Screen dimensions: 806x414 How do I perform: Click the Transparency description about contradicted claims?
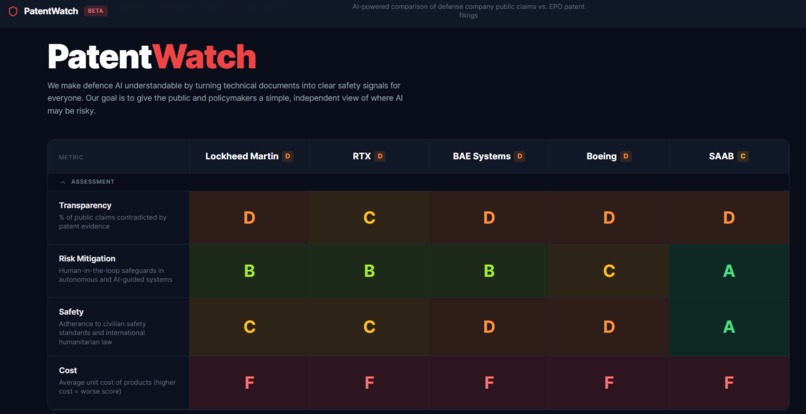click(x=113, y=222)
